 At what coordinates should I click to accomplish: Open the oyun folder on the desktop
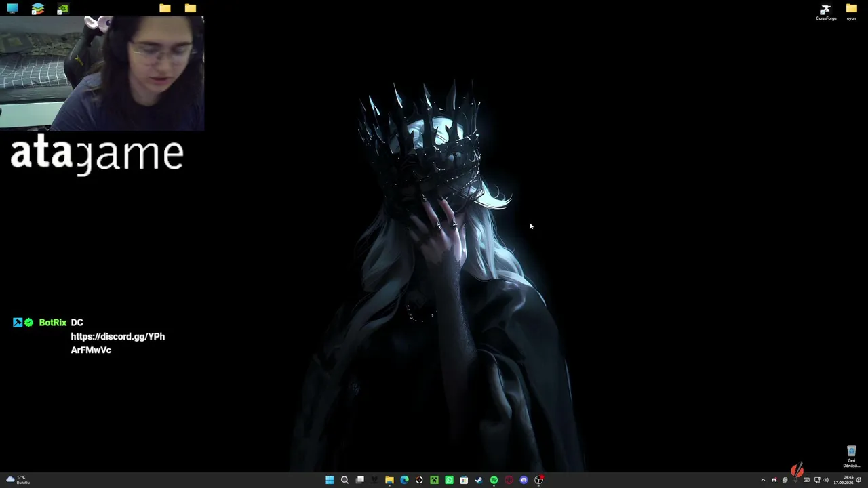(x=851, y=12)
